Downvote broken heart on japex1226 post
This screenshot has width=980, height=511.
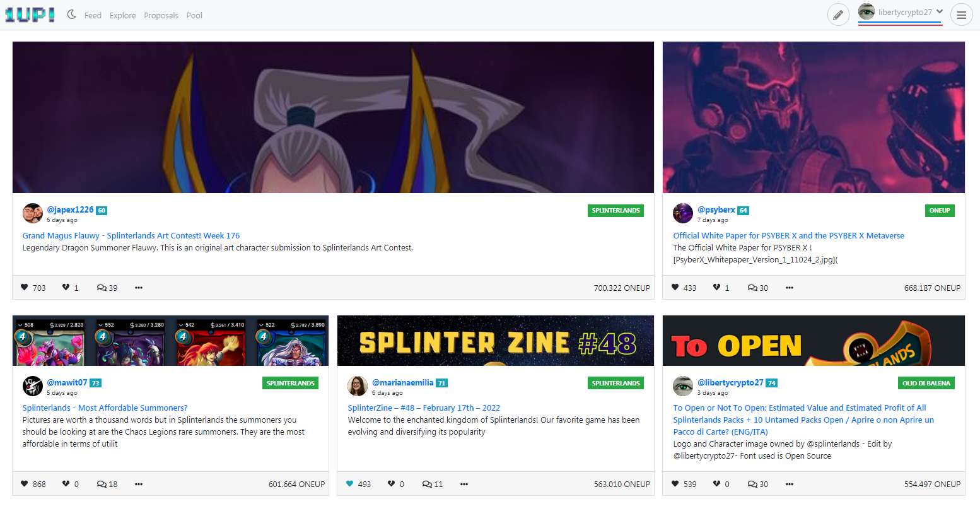66,288
